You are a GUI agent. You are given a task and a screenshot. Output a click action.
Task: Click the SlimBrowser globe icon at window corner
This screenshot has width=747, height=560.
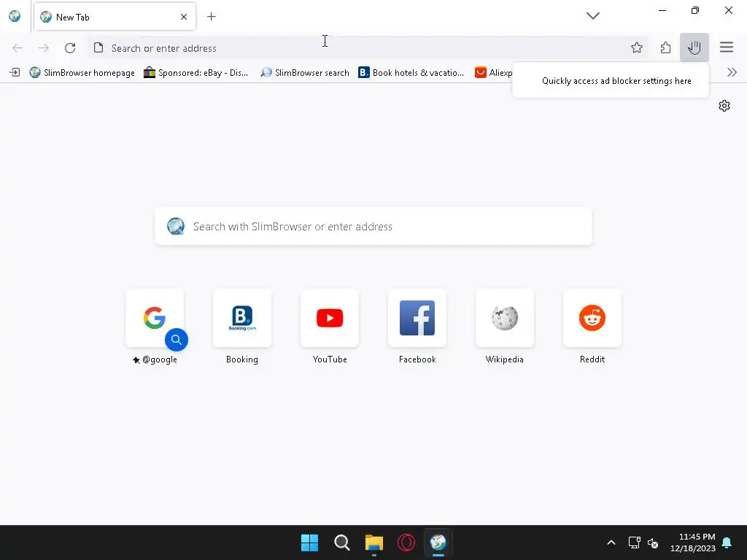[15, 16]
